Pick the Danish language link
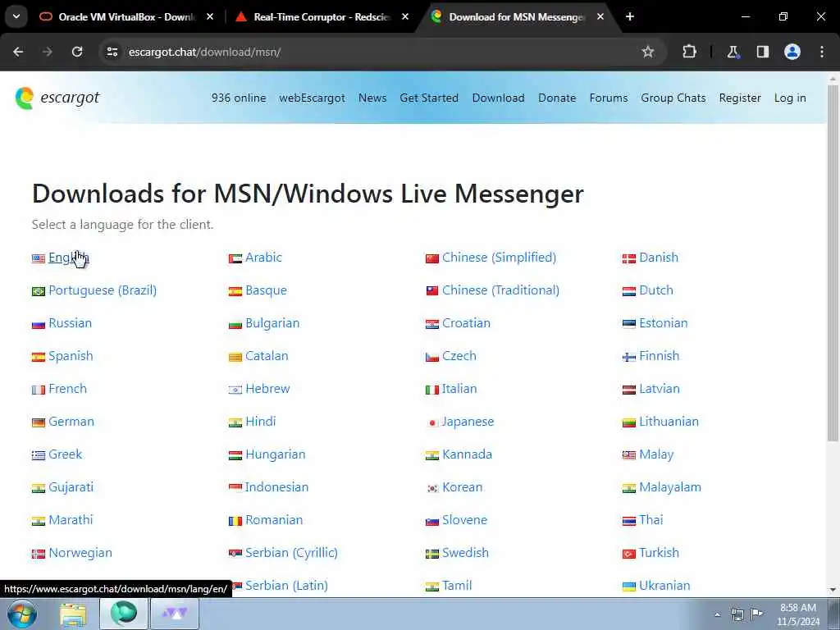This screenshot has height=630, width=840. click(x=659, y=258)
